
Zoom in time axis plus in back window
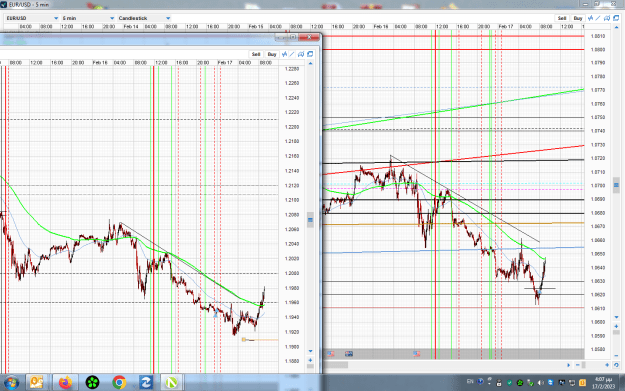click(607, 365)
